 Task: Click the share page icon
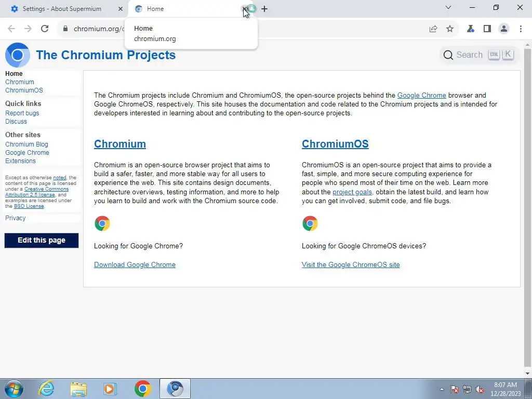(x=433, y=29)
